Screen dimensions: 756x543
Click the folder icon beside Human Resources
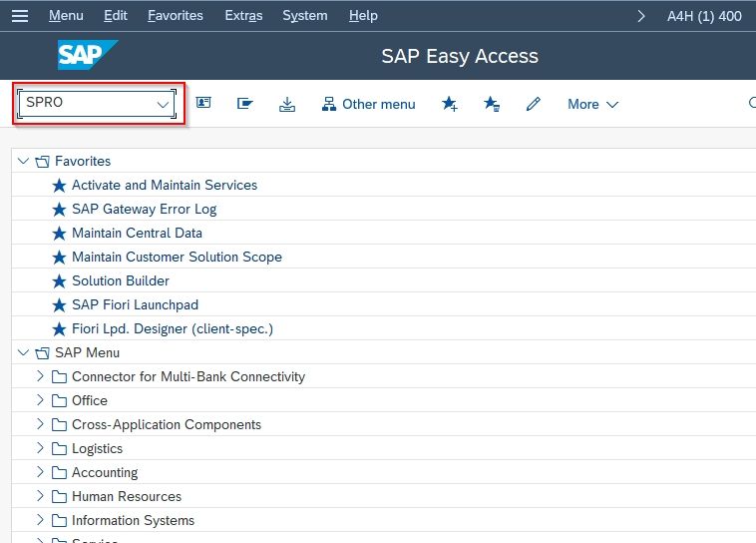pos(59,497)
